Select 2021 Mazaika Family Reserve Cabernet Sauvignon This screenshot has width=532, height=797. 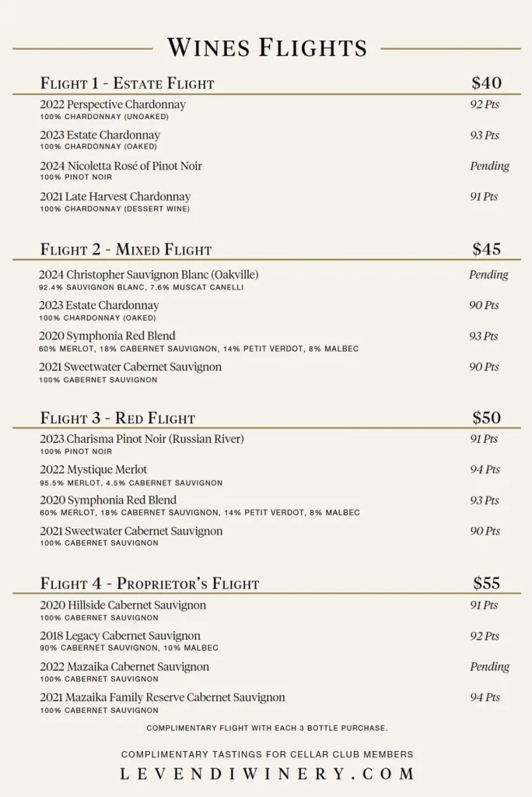163,697
